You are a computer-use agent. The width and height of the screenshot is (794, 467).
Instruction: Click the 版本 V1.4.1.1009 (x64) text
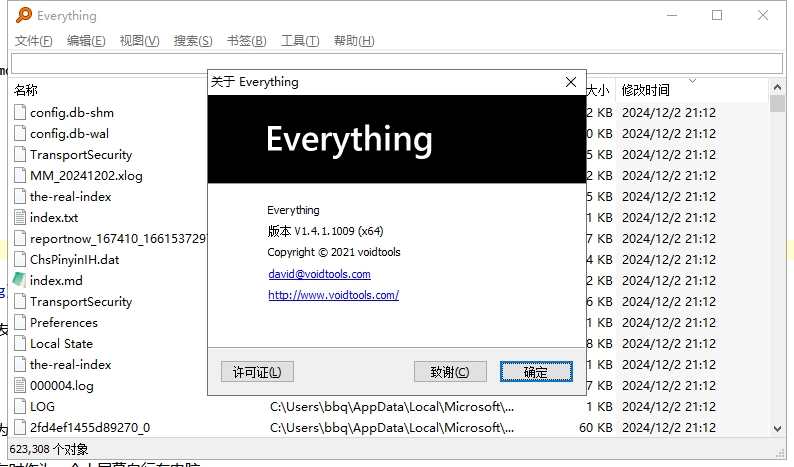(325, 231)
